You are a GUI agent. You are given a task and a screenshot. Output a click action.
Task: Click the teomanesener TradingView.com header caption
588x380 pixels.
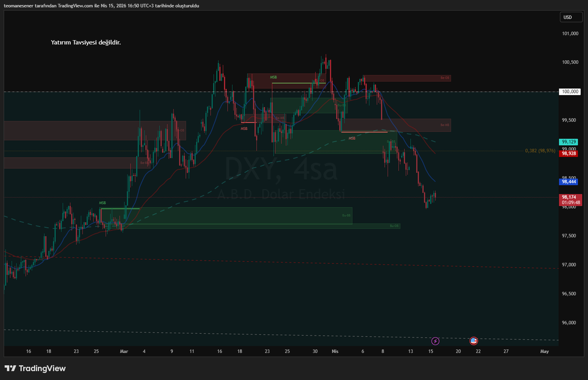(x=101, y=5)
